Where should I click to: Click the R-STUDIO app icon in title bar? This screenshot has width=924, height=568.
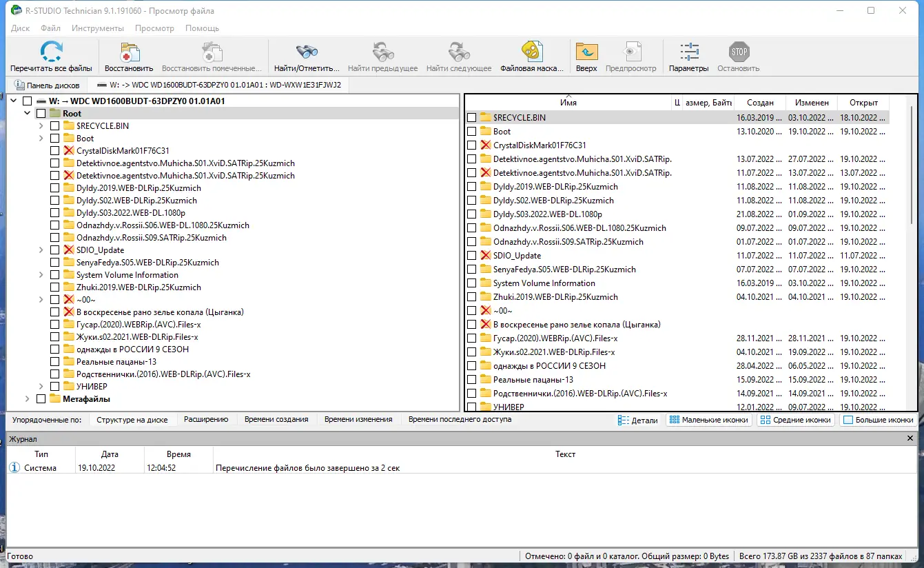pos(16,11)
